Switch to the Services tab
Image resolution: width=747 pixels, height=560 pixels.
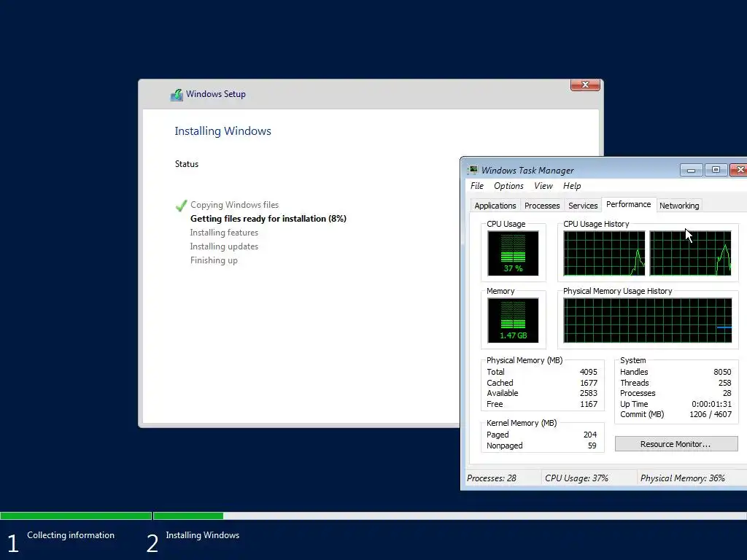point(583,206)
